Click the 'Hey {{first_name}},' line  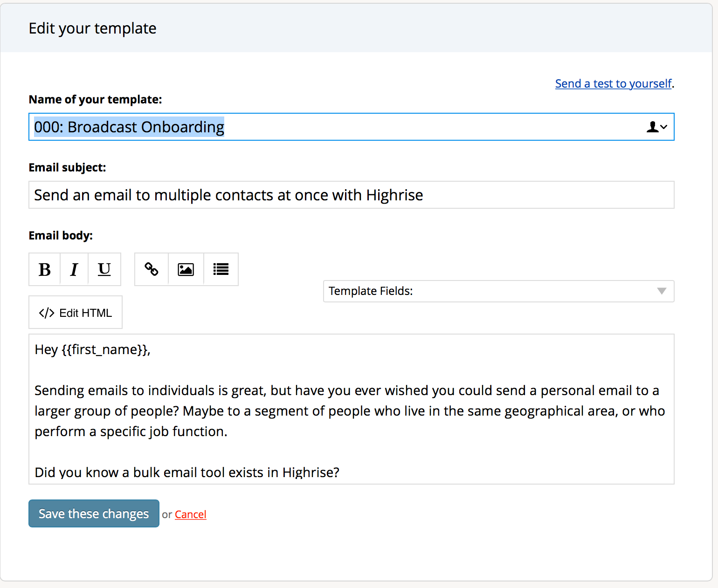[x=93, y=349]
